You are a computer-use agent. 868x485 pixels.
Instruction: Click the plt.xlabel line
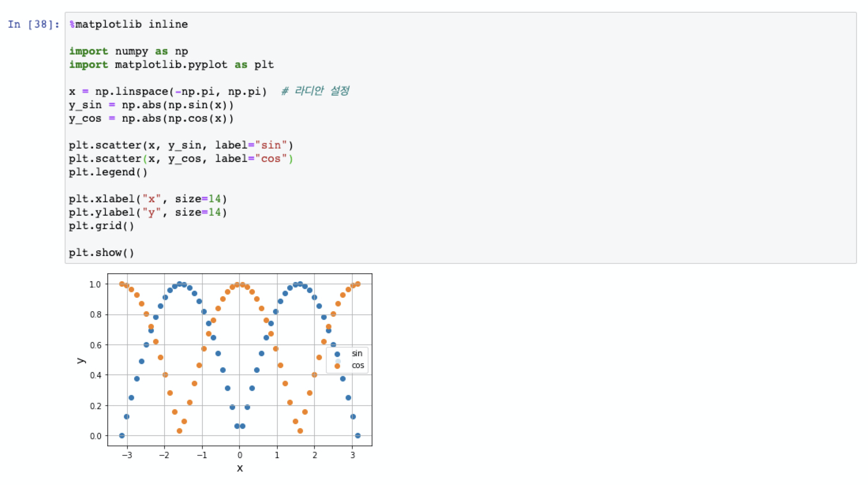click(148, 199)
